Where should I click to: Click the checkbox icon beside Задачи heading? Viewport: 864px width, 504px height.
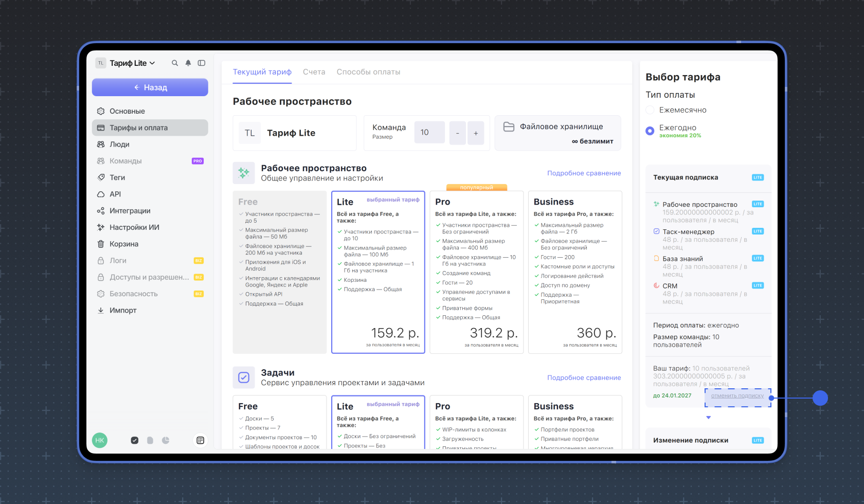point(244,377)
